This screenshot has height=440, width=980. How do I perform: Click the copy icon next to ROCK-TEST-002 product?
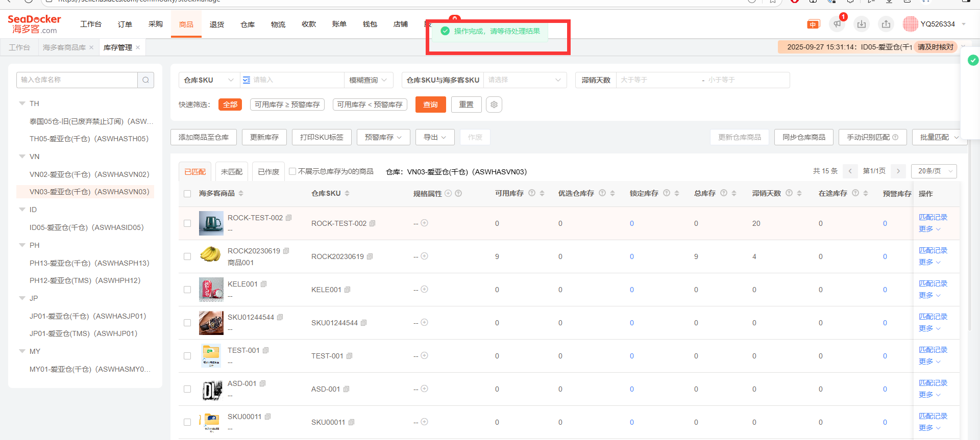[289, 218]
